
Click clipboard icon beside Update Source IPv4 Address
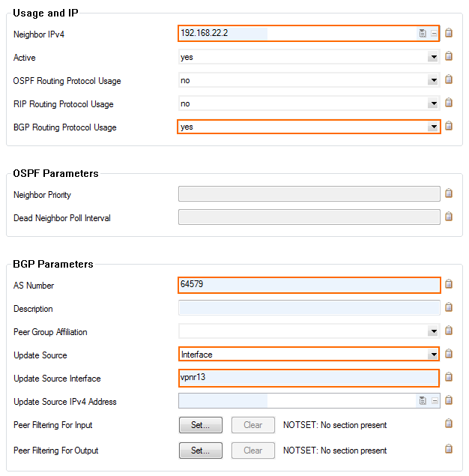[449, 401]
